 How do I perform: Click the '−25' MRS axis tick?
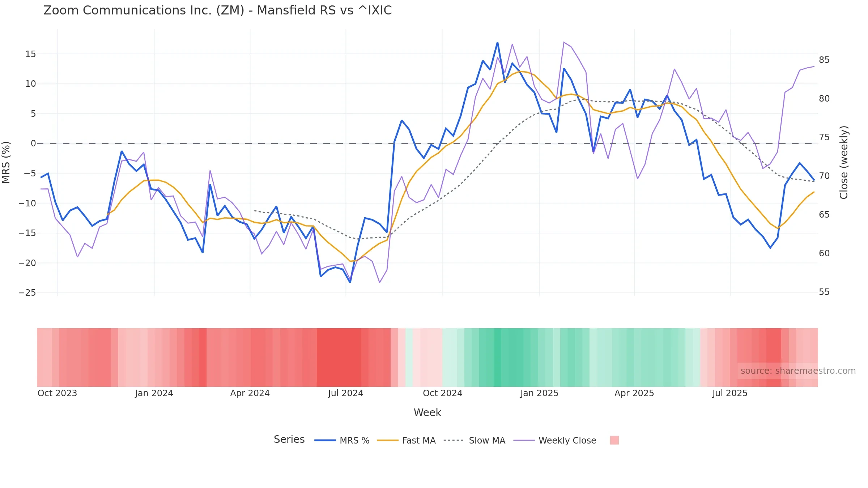[x=27, y=293]
